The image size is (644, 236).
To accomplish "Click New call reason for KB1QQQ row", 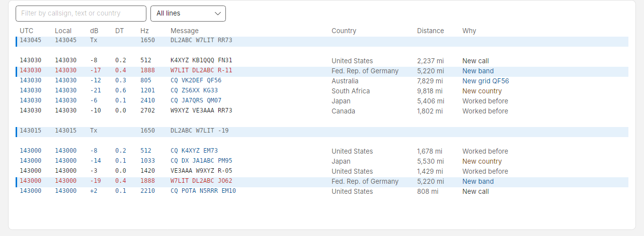I will click(x=475, y=61).
